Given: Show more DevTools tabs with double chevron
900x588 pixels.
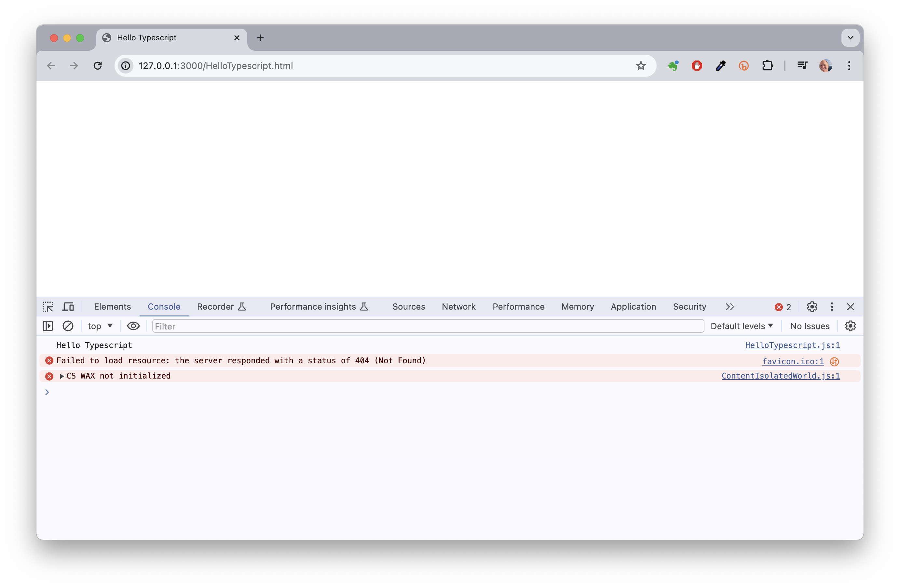Looking at the screenshot, I should point(730,306).
